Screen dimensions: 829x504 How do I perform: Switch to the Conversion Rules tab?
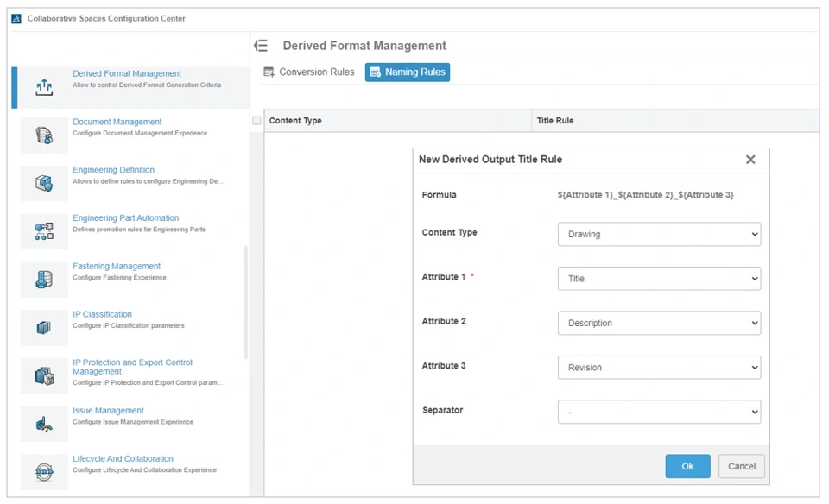point(309,72)
